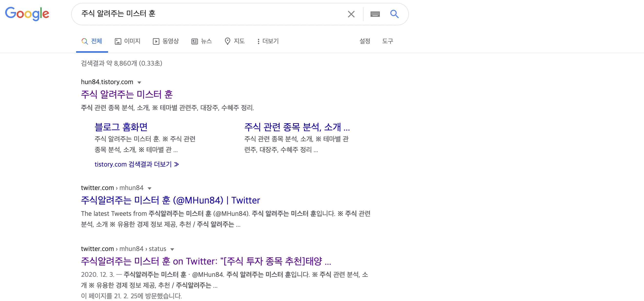
Task: Click the 주식 관련 종목 분석 snippet under tistory result
Action: (167, 108)
